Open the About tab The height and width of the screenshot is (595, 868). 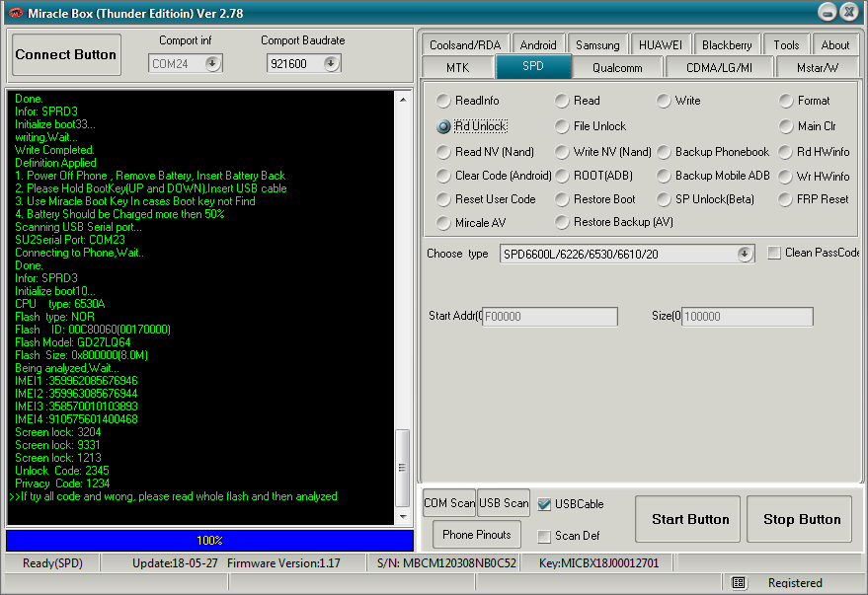(x=834, y=44)
